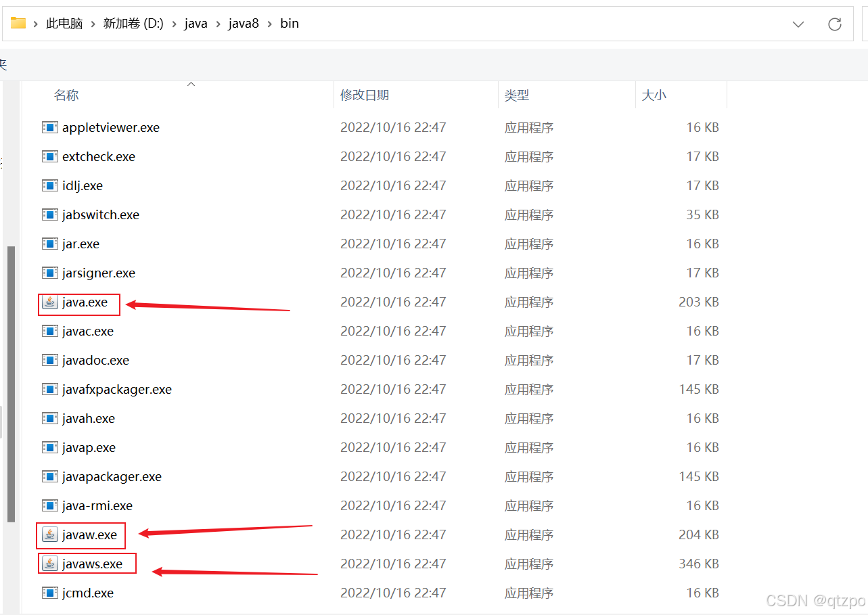
Task: Click the 203 KB size value
Action: pyautogui.click(x=699, y=302)
